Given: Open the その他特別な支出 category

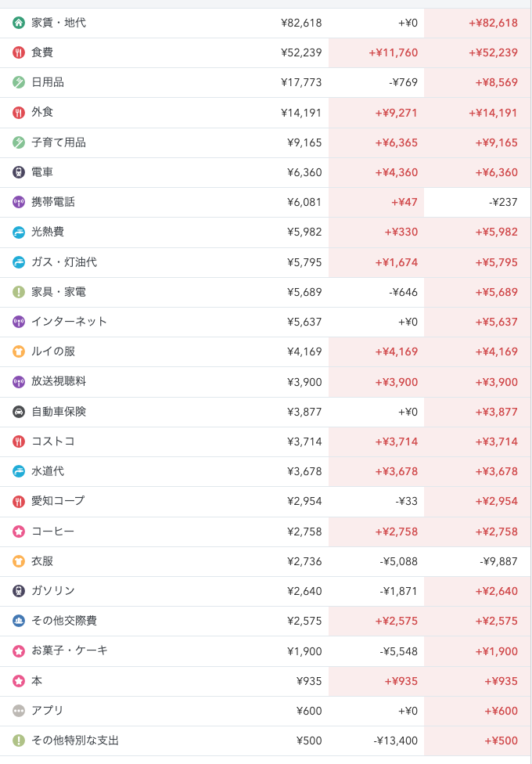Looking at the screenshot, I should pos(265,741).
